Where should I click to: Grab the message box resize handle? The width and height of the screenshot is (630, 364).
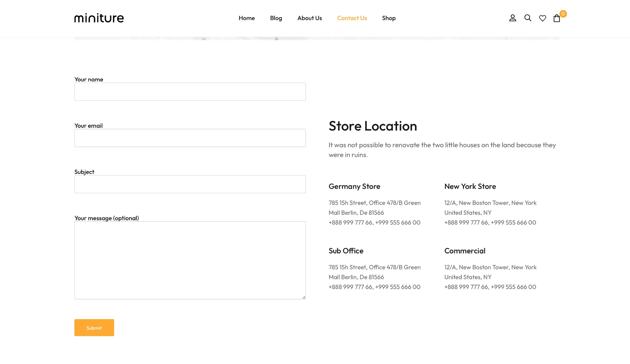click(304, 297)
